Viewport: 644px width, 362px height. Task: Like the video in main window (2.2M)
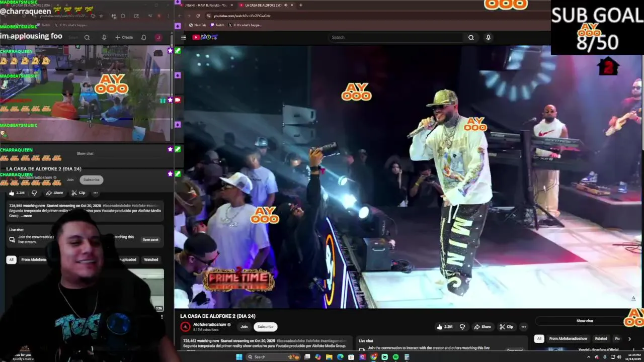pos(445,327)
